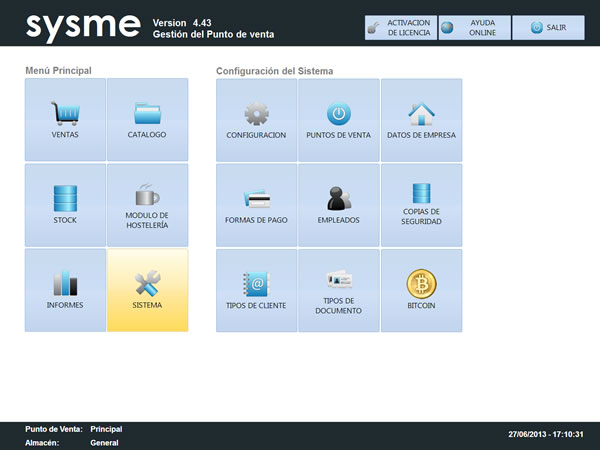This screenshot has height=450, width=600.
Task: Click the INFORMES tile label
Action: pyautogui.click(x=65, y=305)
